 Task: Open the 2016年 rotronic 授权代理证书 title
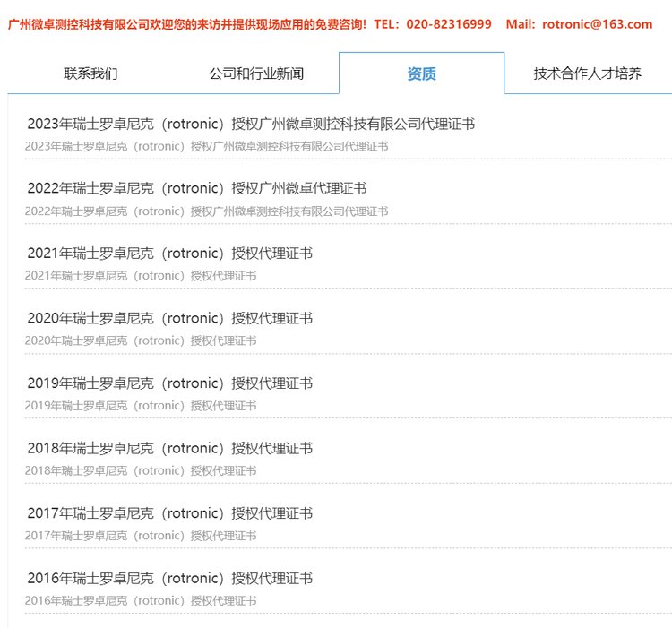click(x=170, y=578)
